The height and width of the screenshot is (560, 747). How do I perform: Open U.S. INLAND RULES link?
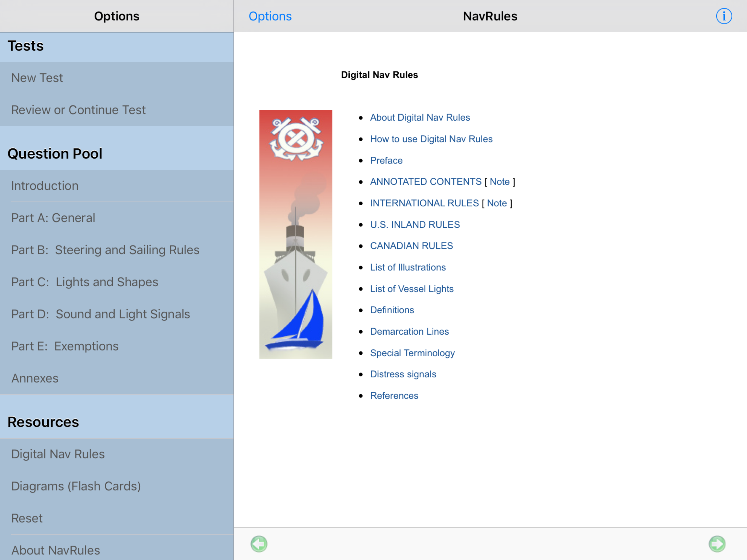click(x=415, y=224)
